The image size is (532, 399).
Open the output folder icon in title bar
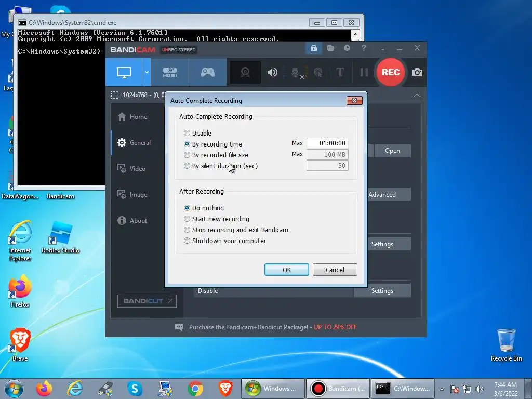pos(330,48)
